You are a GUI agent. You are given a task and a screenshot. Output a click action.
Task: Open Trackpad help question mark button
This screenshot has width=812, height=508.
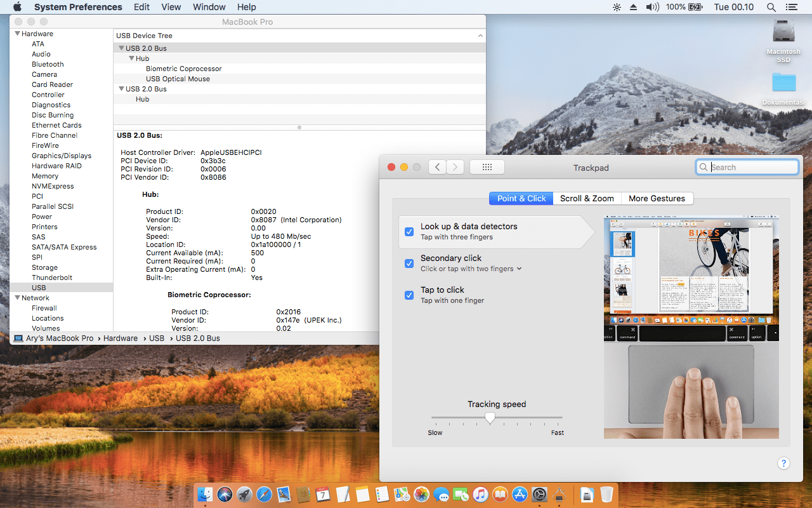pyautogui.click(x=783, y=464)
